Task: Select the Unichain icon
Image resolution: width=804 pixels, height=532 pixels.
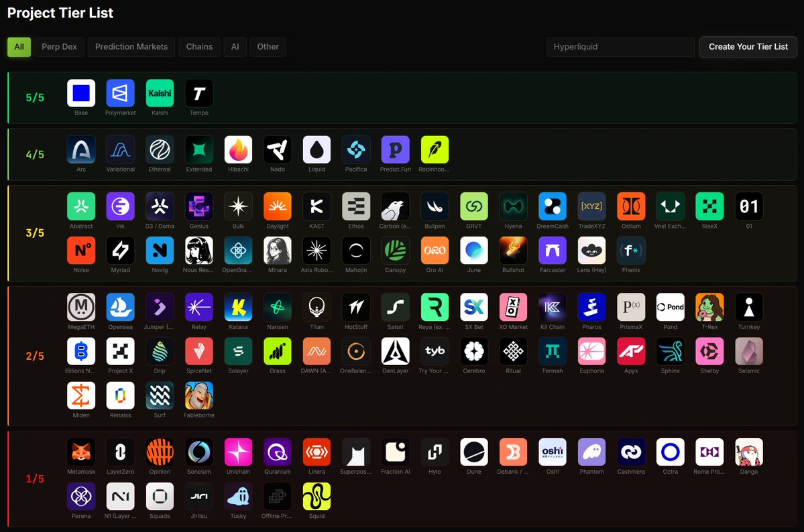Action: [x=239, y=452]
